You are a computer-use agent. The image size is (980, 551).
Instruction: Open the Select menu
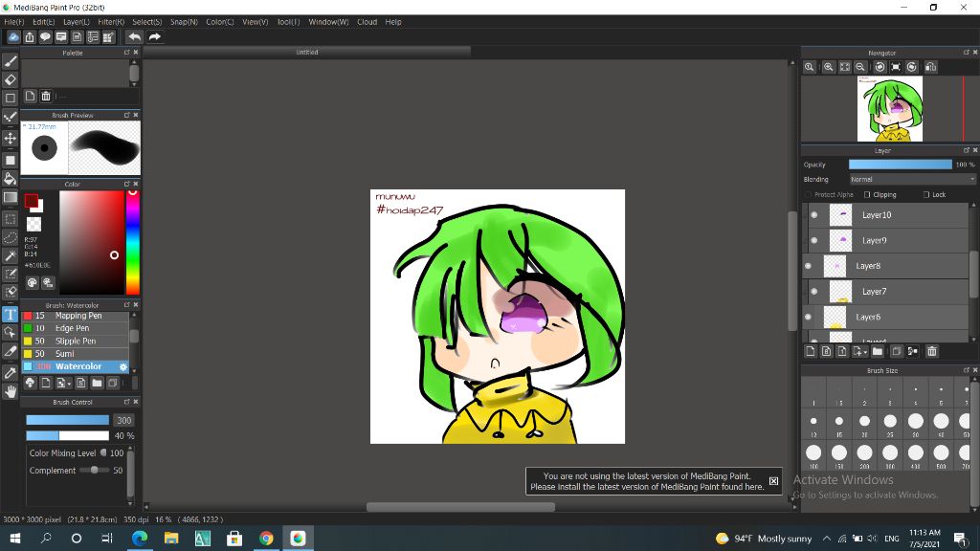[146, 22]
